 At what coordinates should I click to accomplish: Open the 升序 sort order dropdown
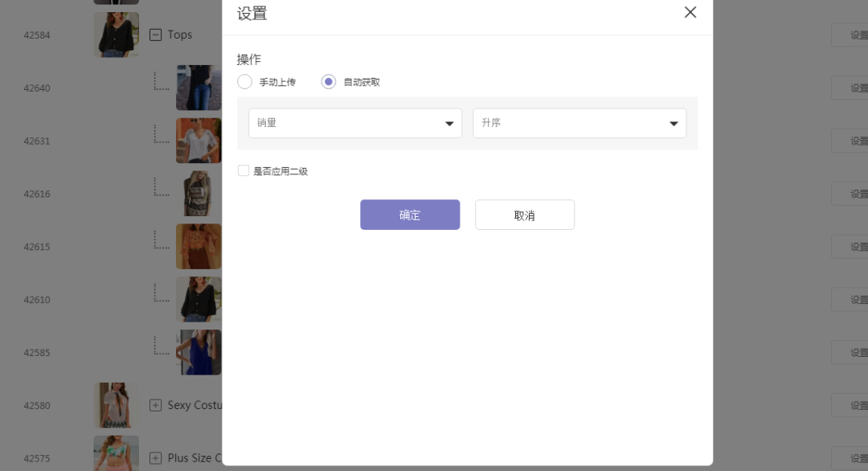[x=579, y=123]
